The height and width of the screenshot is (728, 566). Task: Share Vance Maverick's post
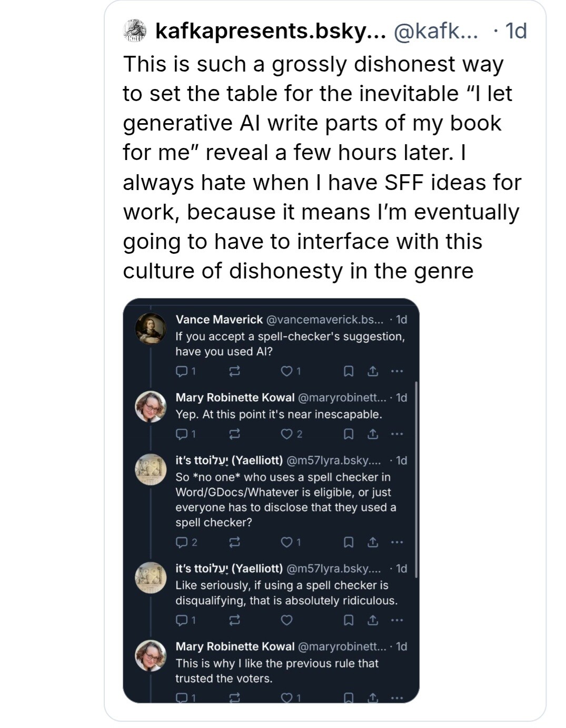pos(373,372)
